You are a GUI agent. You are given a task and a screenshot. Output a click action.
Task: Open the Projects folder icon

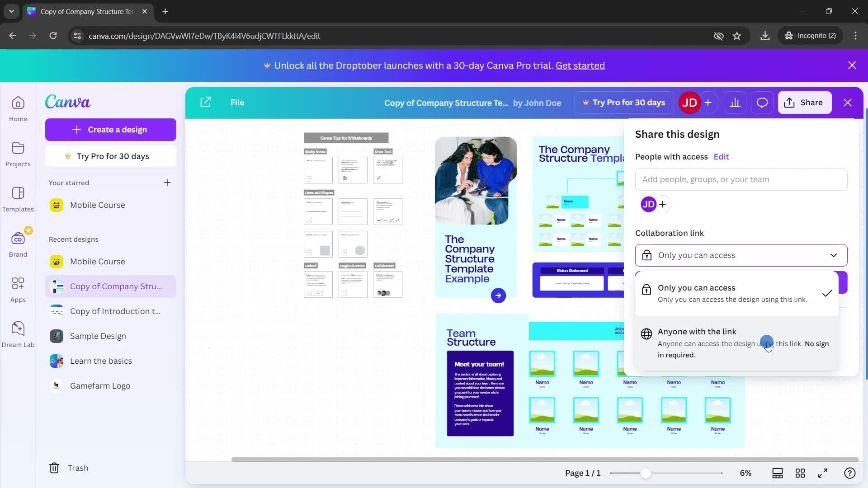[18, 154]
